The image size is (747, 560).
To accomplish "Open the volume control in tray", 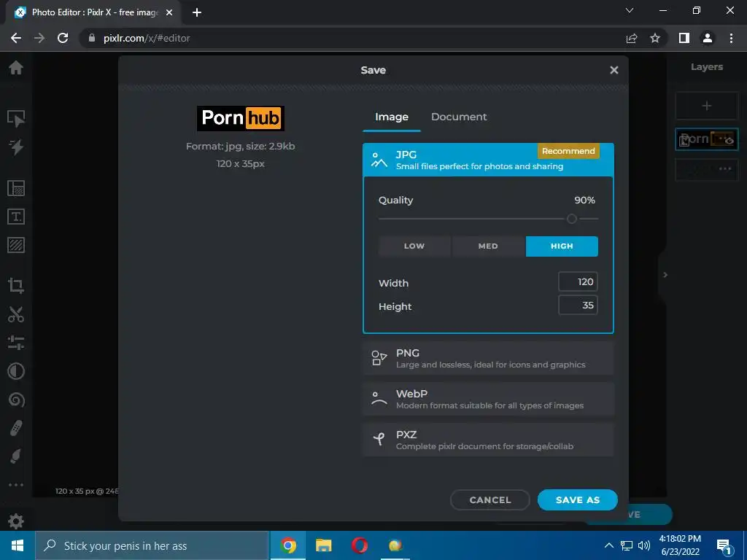I will (x=644, y=545).
